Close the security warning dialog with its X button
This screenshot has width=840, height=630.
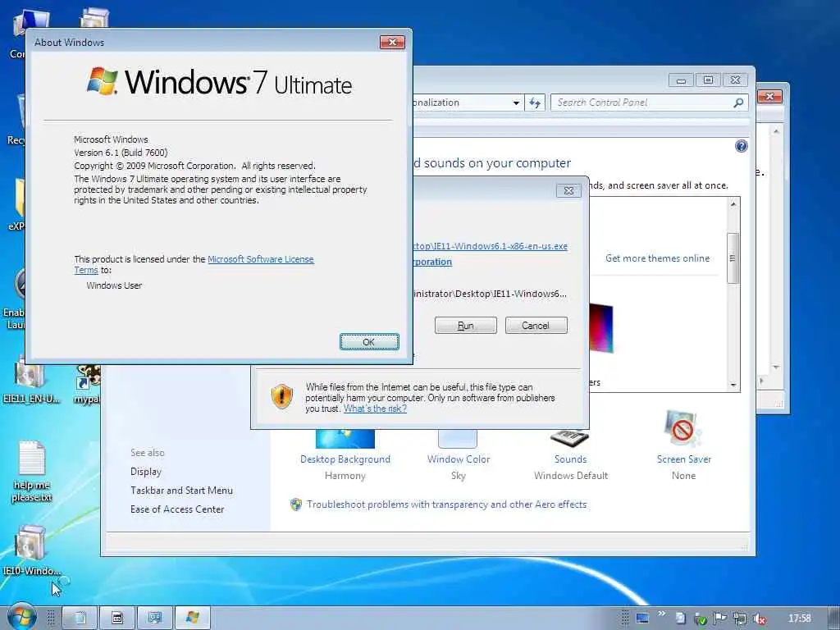pos(568,190)
